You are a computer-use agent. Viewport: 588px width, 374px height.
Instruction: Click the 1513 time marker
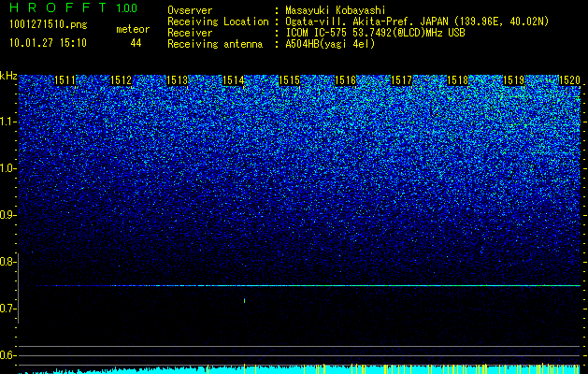[177, 80]
